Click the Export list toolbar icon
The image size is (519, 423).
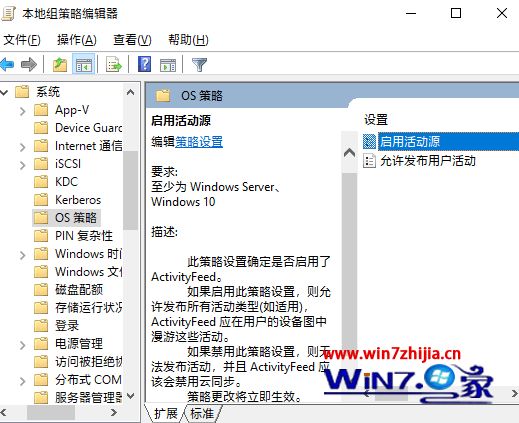[114, 64]
